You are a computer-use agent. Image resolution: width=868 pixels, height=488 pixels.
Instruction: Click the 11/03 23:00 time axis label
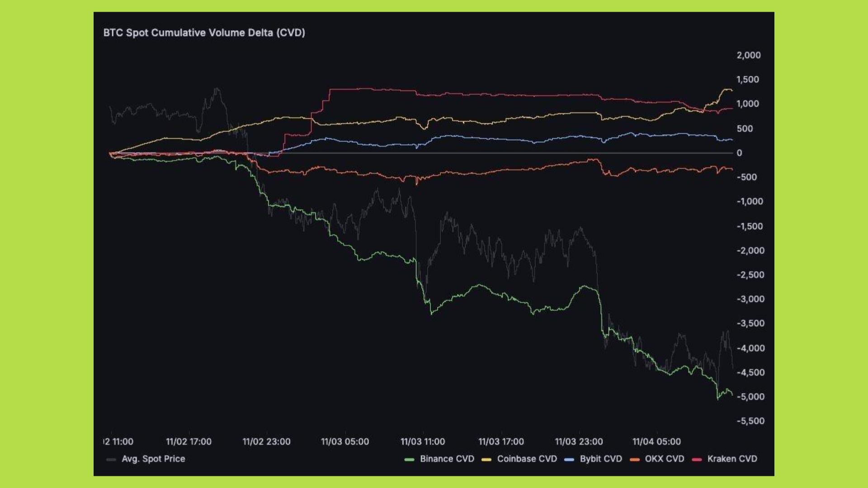coord(579,441)
